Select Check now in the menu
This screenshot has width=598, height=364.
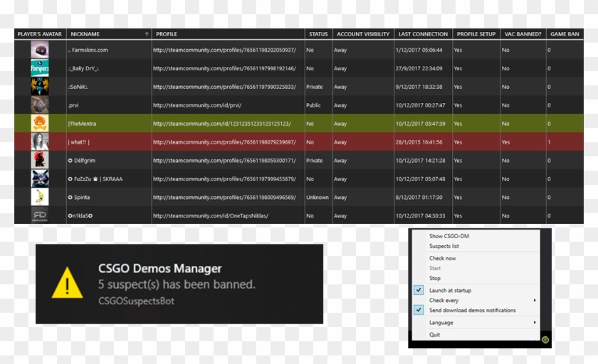pos(442,258)
